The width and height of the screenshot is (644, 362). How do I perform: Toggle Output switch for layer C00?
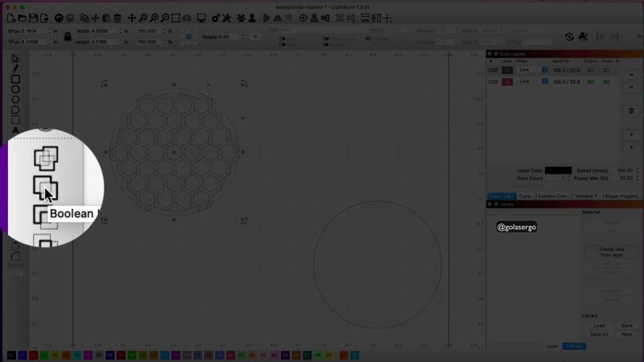592,70
